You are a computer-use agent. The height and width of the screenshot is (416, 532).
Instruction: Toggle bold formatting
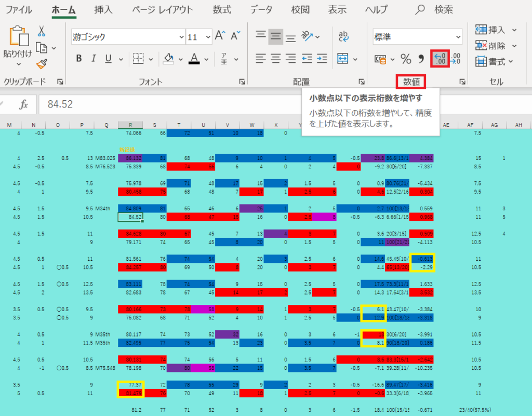pos(79,58)
